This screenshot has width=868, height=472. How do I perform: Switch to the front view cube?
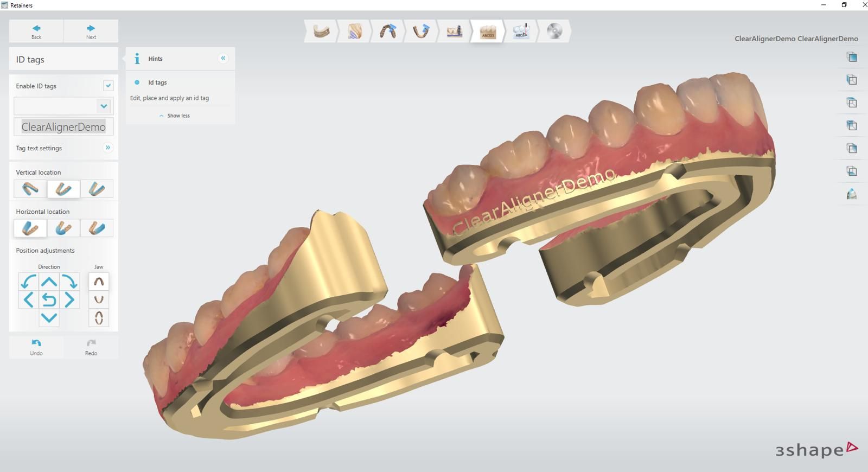852,57
